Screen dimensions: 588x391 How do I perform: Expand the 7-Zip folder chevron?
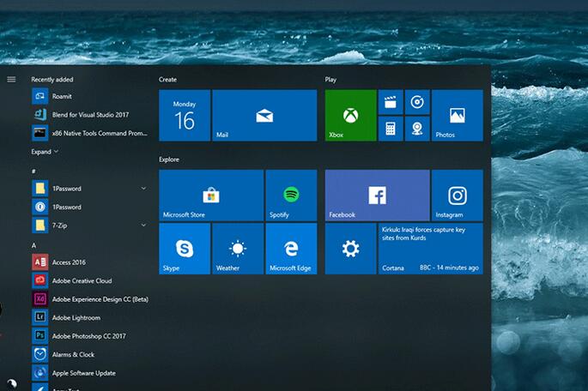(x=143, y=226)
